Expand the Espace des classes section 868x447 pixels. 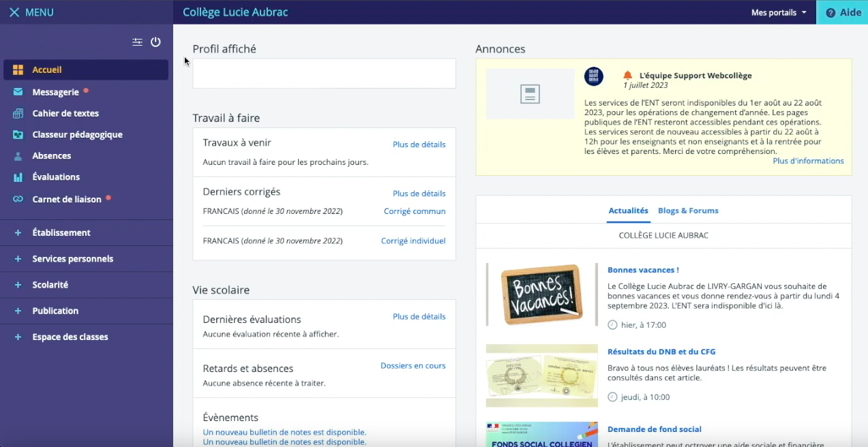(x=68, y=337)
